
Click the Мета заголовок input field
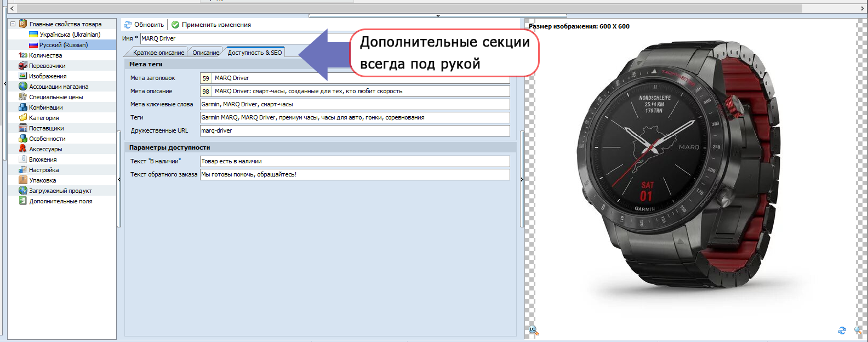click(x=361, y=78)
